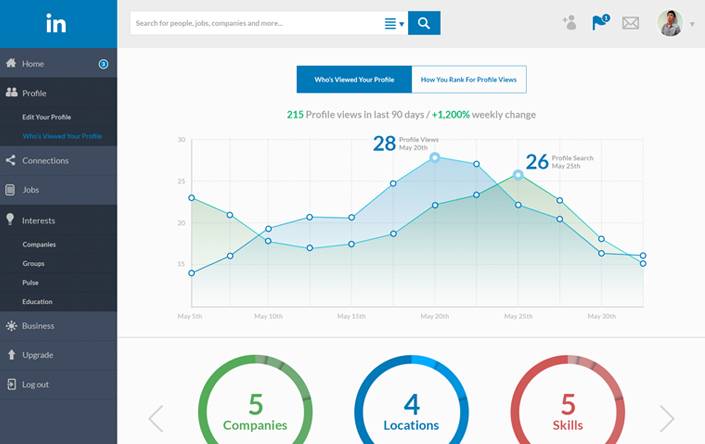Click the Home house icon
This screenshot has width=705, height=444.
(x=11, y=63)
